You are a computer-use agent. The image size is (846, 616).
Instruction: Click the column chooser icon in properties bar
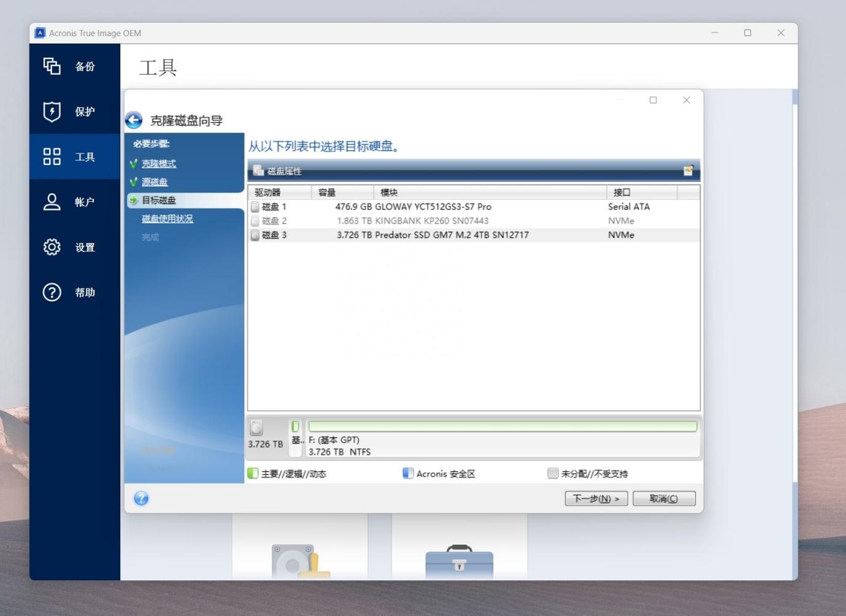(x=688, y=171)
